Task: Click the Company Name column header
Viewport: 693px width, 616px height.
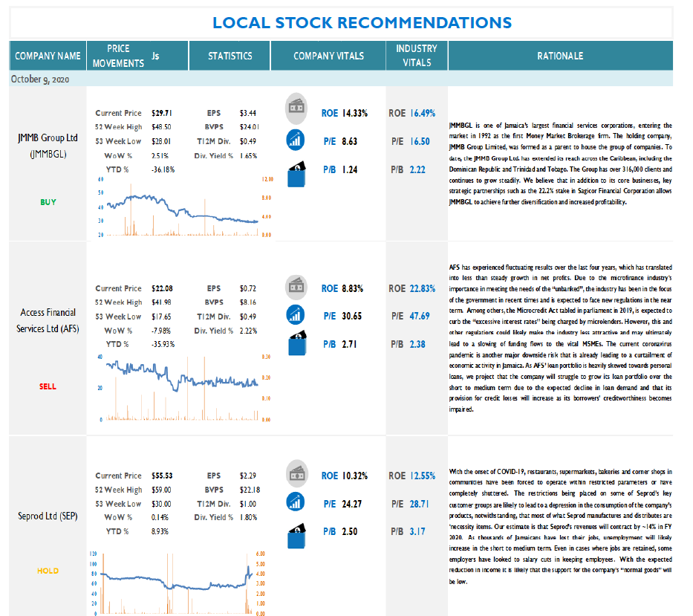Action: tap(48, 56)
